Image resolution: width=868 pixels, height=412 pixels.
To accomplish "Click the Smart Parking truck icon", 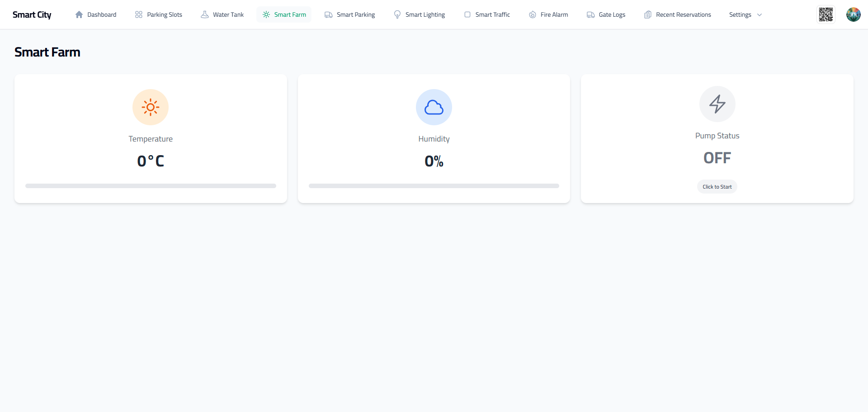I will [x=329, y=14].
